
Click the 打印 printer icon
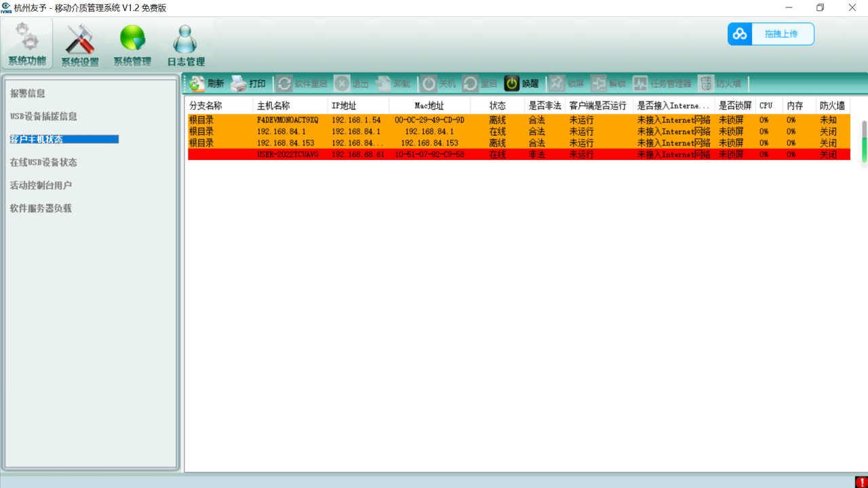(239, 84)
